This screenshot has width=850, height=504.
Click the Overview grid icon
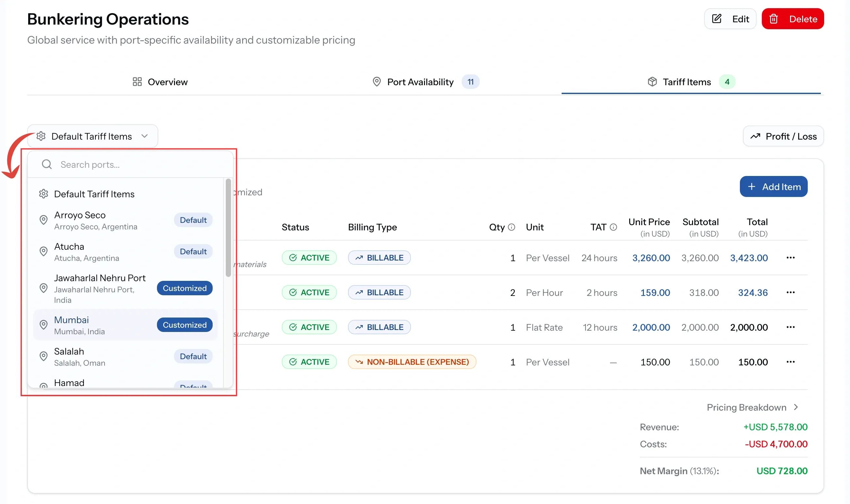pyautogui.click(x=137, y=82)
